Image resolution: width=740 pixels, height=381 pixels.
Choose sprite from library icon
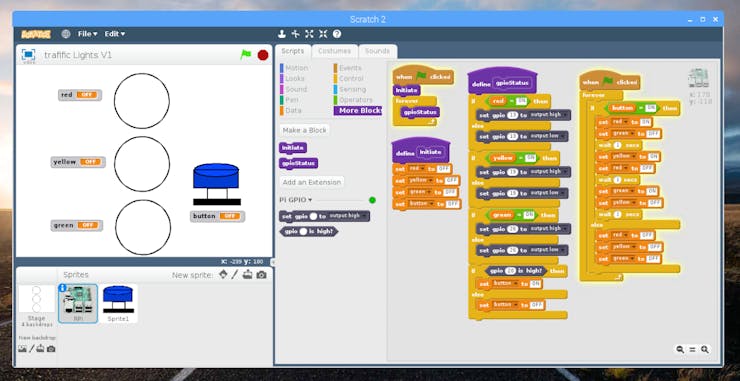tap(223, 275)
